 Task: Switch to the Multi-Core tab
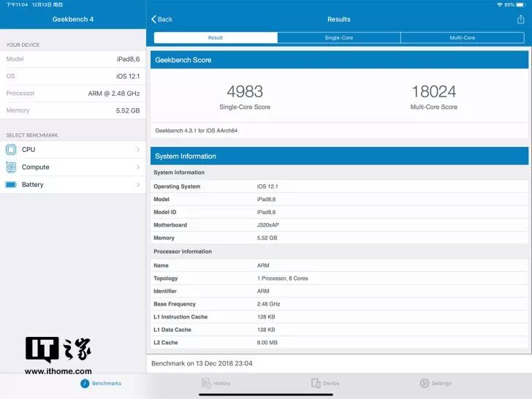(463, 38)
